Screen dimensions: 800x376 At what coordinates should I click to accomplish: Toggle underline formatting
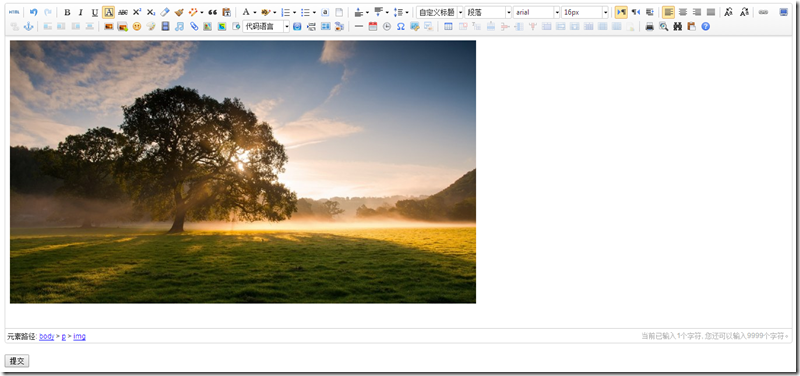[94, 12]
